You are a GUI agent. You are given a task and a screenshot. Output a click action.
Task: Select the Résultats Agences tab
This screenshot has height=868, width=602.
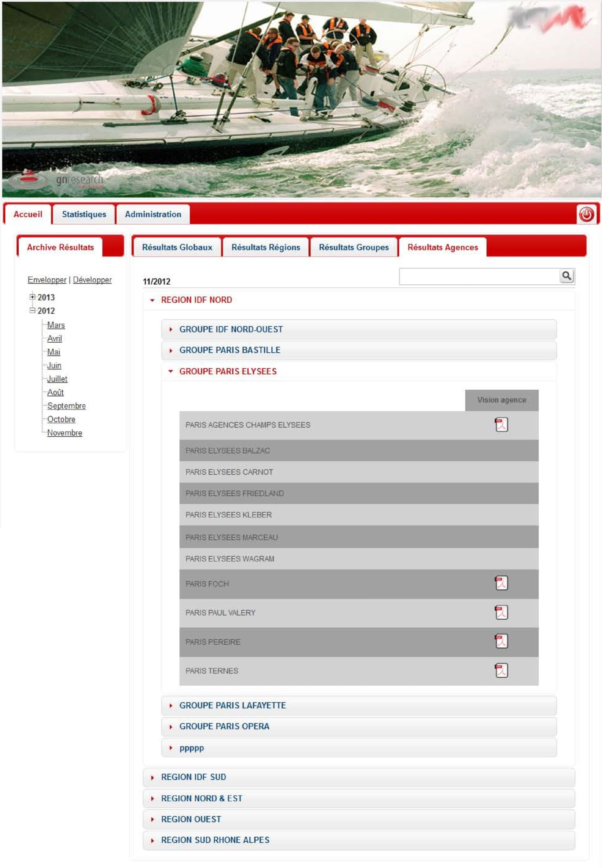(443, 247)
